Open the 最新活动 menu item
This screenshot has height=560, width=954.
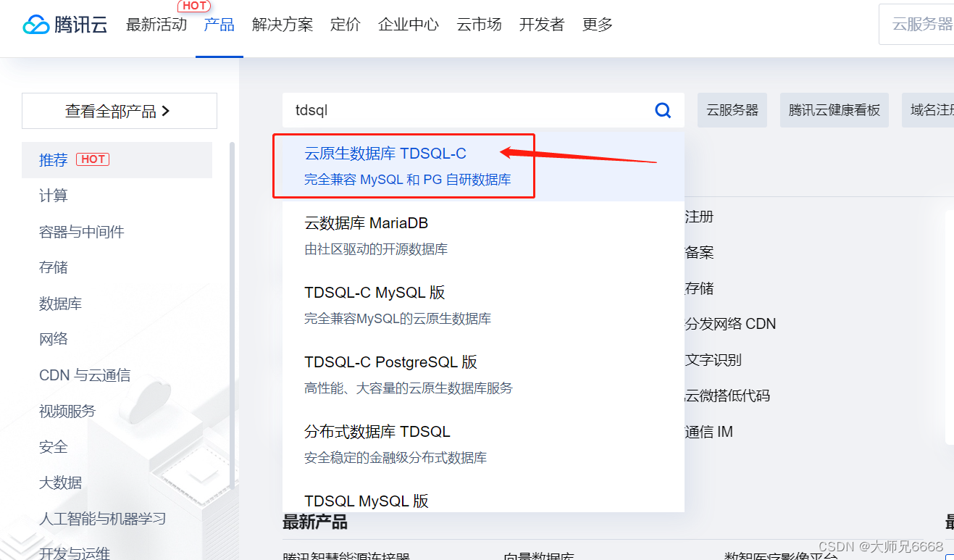156,25
